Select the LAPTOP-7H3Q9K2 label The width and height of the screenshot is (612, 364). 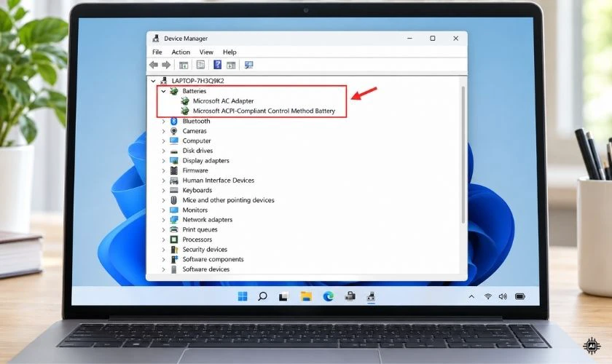point(198,81)
